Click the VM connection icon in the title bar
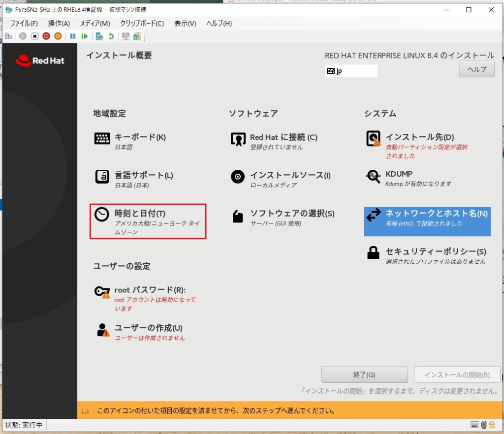504x434 pixels. (x=9, y=10)
